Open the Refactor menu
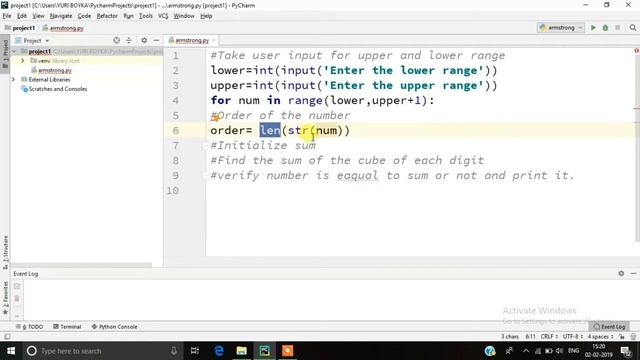Screen dimensions: 640x360 [107, 16]
